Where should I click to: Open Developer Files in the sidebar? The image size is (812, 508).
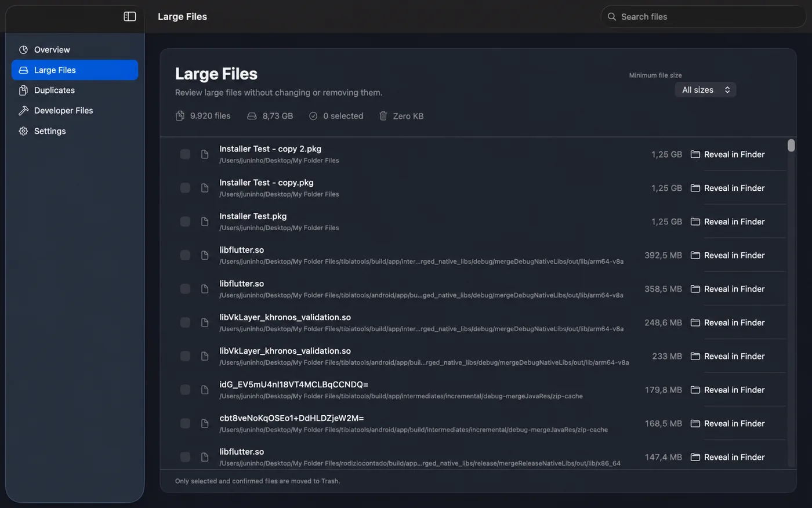75,111
